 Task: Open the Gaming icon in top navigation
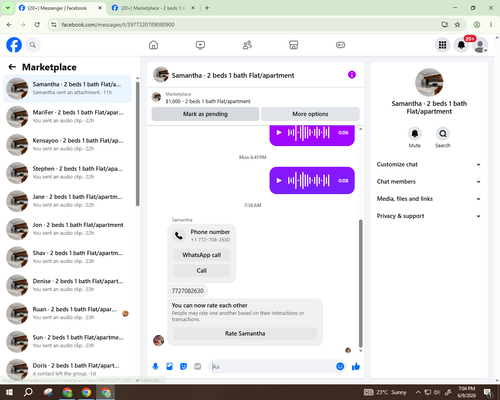340,45
